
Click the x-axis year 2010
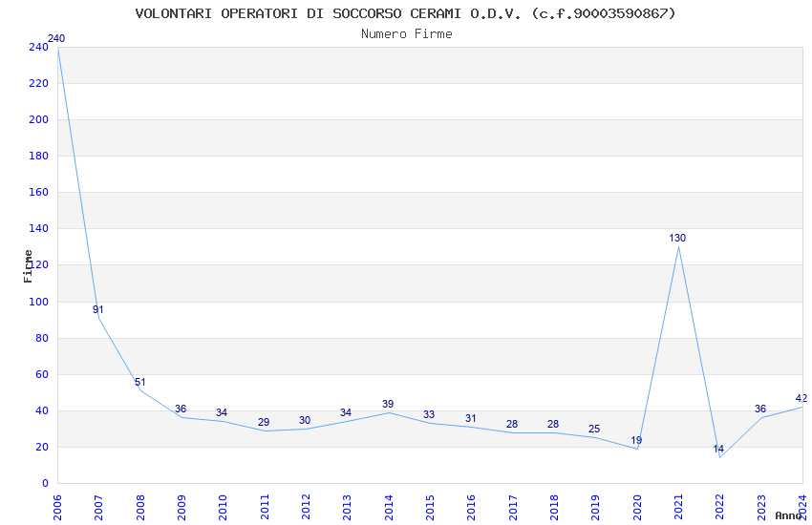click(x=224, y=507)
